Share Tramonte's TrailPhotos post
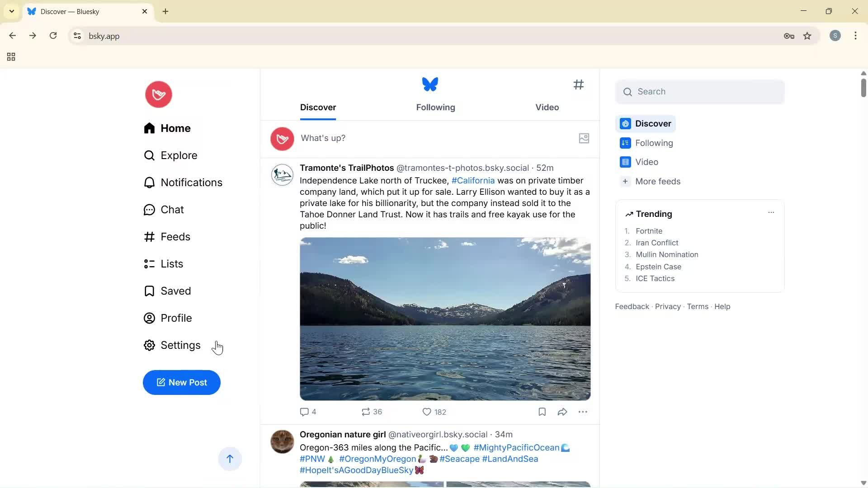This screenshot has width=868, height=488. 561,412
